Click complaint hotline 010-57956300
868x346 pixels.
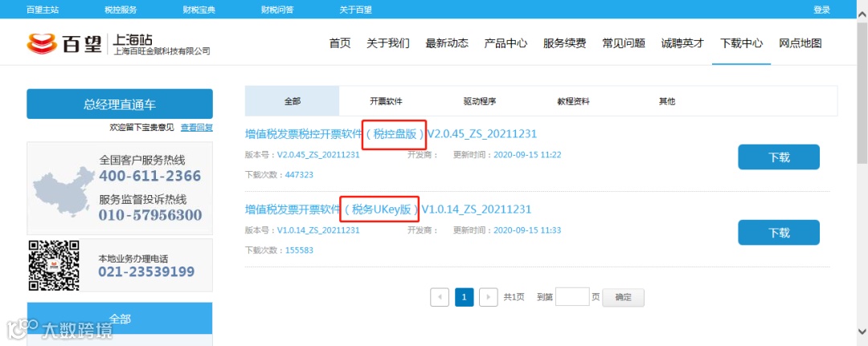coord(150,215)
